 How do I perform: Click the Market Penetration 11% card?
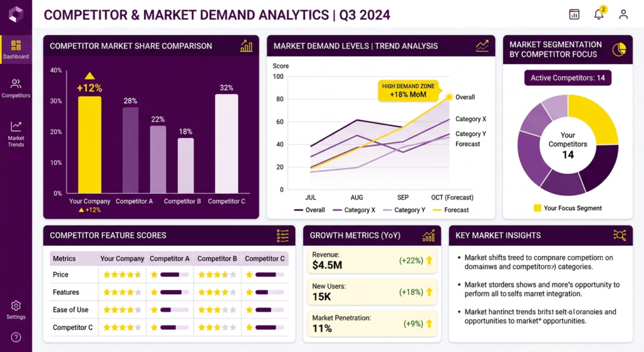click(x=372, y=324)
